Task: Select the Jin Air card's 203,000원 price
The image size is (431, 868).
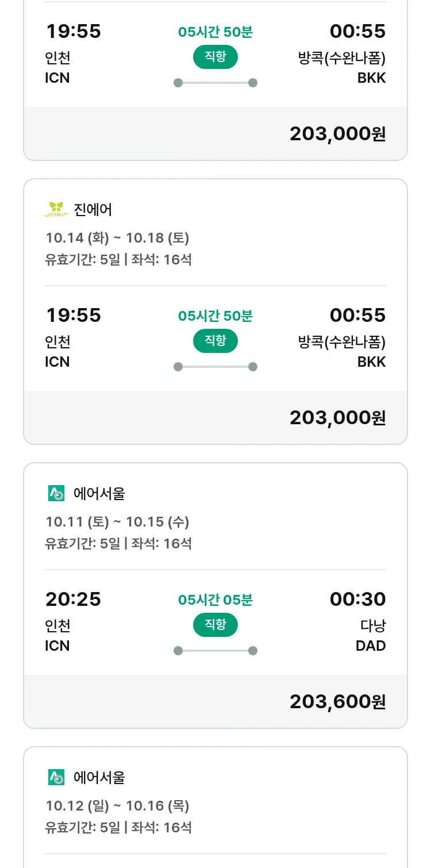Action: pos(337,417)
